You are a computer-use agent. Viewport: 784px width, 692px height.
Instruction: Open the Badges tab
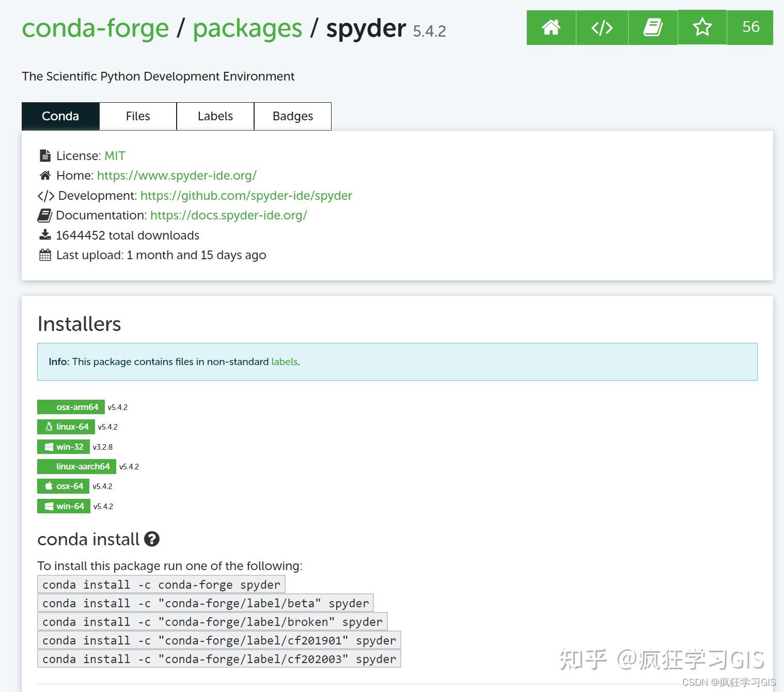click(292, 116)
